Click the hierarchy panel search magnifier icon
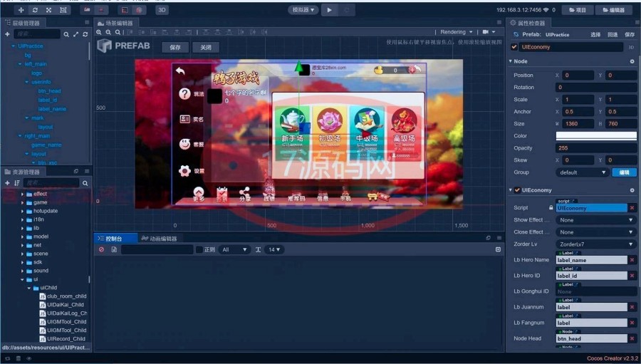Image resolution: width=641 pixels, height=364 pixels. click(66, 34)
